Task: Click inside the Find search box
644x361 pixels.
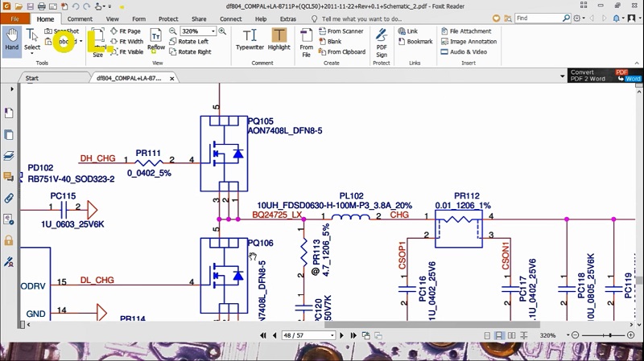Action: coord(539,18)
